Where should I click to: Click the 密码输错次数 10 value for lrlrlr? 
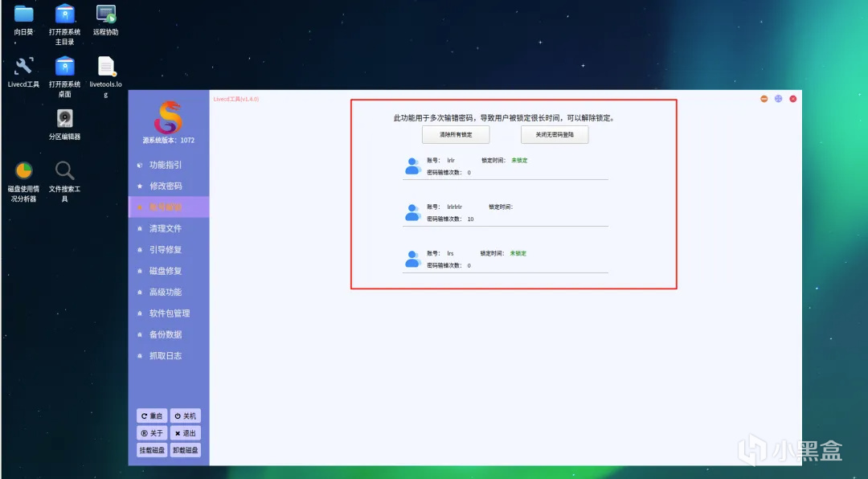pyautogui.click(x=470, y=219)
